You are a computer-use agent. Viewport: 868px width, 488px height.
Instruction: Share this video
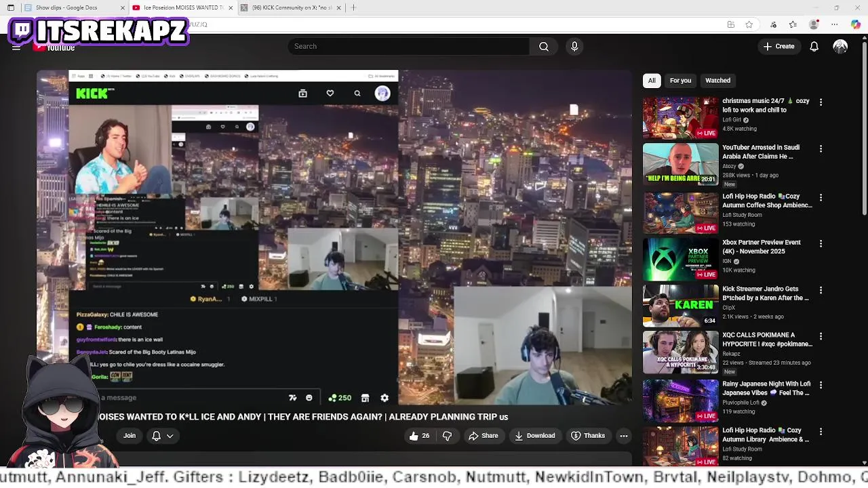coord(484,436)
